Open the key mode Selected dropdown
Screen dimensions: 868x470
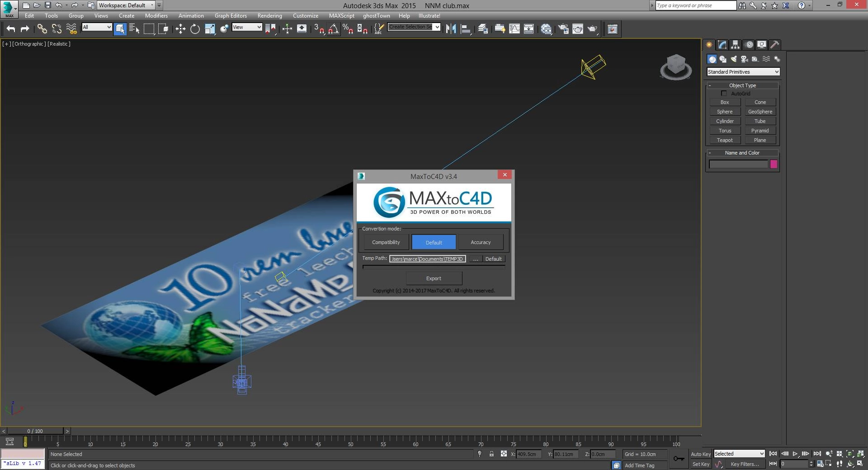[x=739, y=454]
